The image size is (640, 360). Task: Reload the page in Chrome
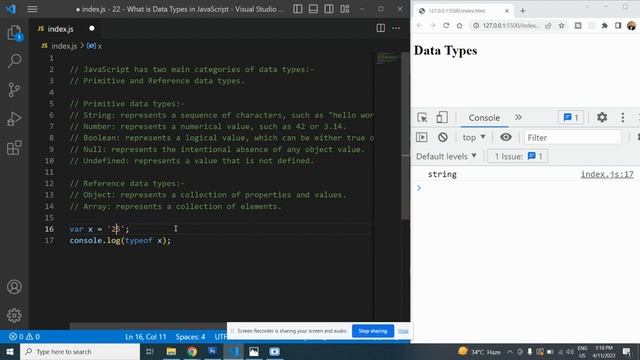tap(446, 25)
